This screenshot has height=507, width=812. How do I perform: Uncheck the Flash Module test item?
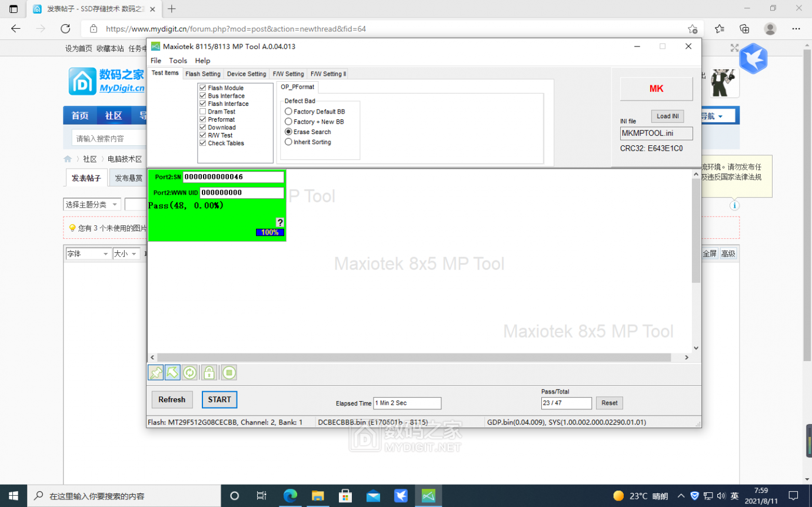(x=202, y=88)
